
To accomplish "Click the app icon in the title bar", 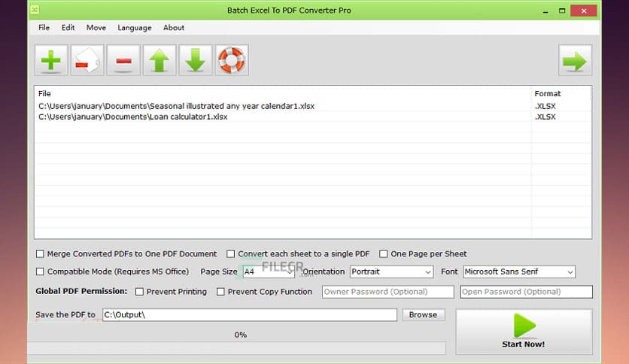I will [35, 10].
